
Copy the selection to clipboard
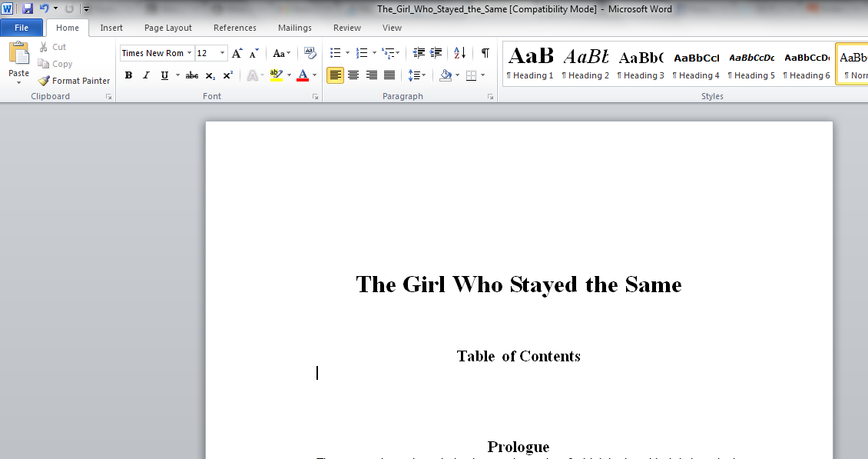point(55,64)
